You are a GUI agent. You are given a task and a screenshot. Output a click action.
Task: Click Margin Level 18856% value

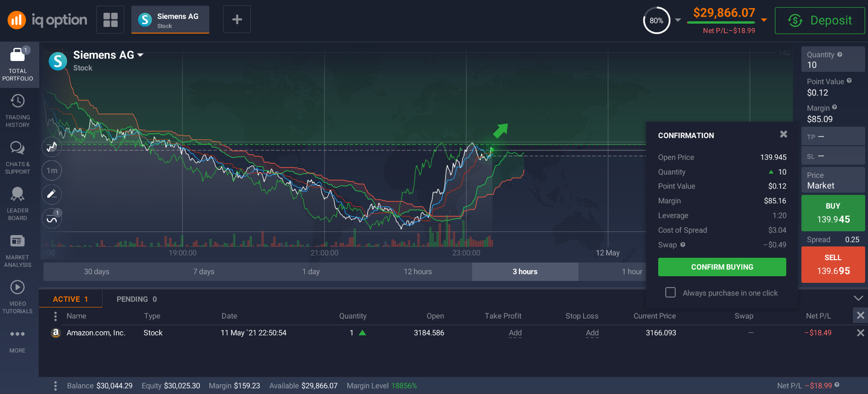coord(404,386)
